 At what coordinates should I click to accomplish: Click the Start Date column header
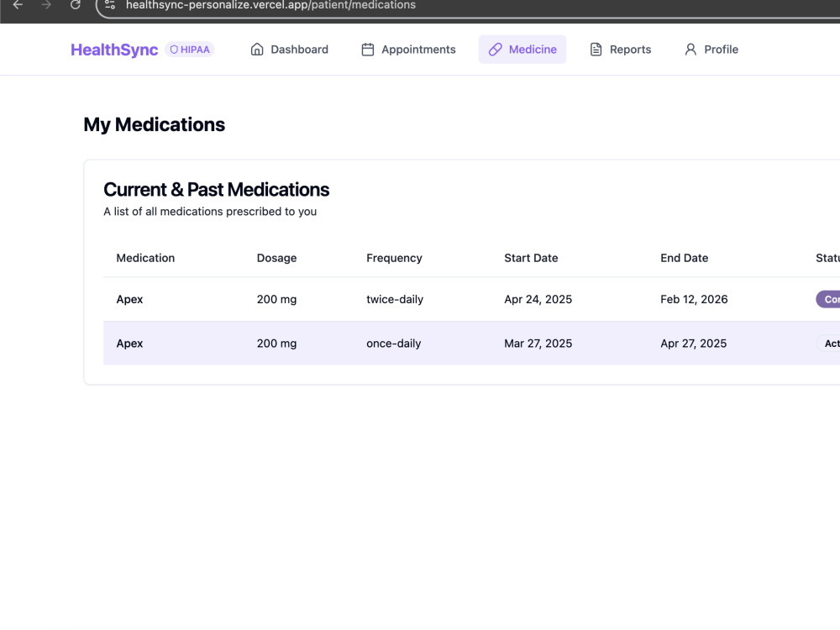[531, 258]
